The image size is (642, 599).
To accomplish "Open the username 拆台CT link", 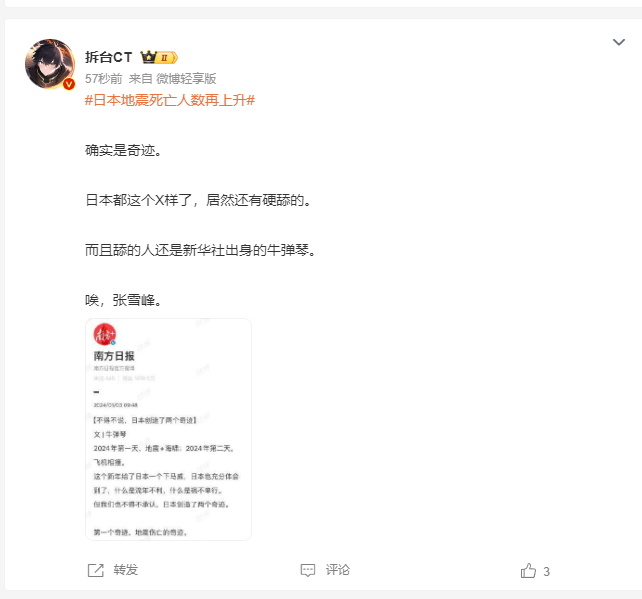I will pos(109,57).
